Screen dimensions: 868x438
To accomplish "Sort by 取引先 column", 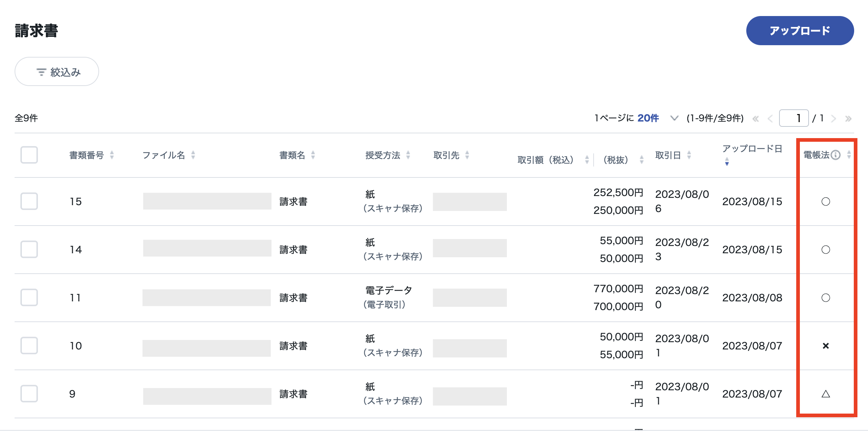I will point(467,155).
